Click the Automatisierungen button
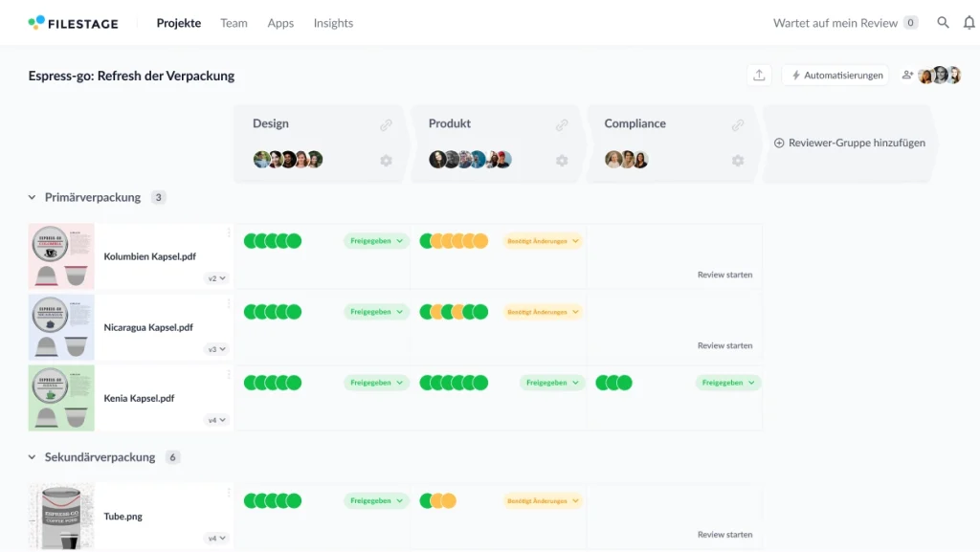The height and width of the screenshot is (552, 980). click(x=835, y=74)
